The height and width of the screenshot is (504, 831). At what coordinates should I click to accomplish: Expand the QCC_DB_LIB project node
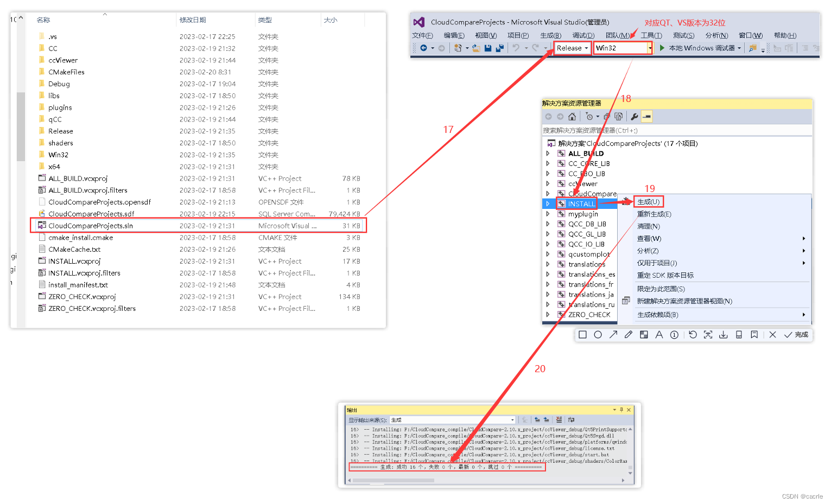click(x=548, y=224)
